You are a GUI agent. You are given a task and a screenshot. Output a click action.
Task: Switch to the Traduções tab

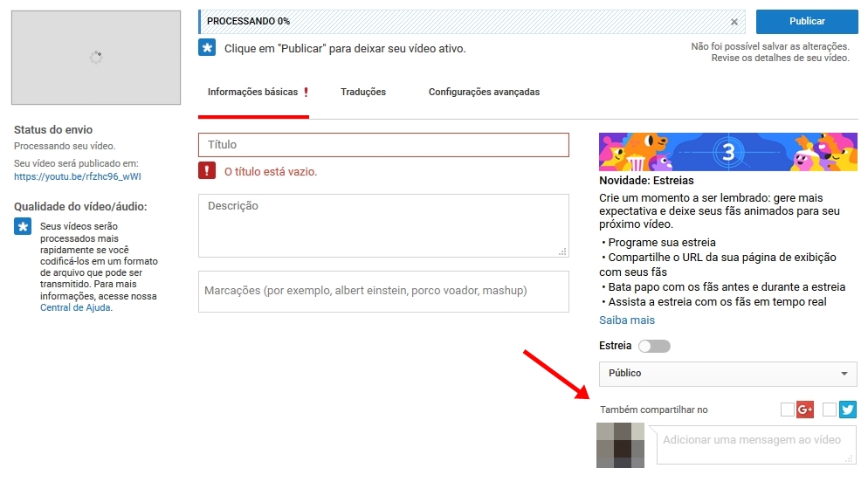point(363,92)
